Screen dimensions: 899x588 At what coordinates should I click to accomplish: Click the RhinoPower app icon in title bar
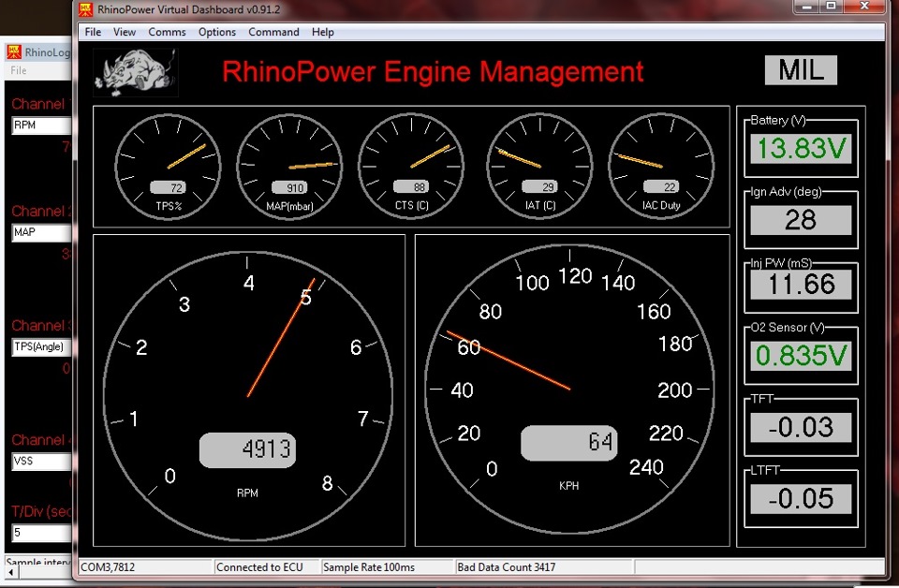pos(85,9)
